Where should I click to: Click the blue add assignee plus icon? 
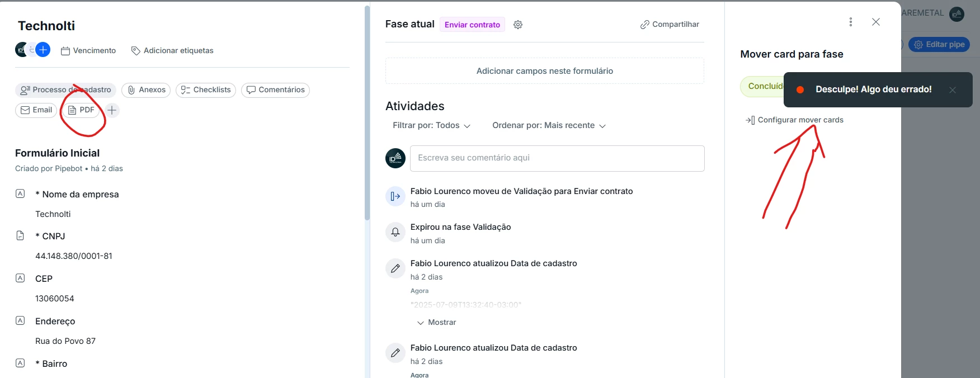(x=43, y=50)
